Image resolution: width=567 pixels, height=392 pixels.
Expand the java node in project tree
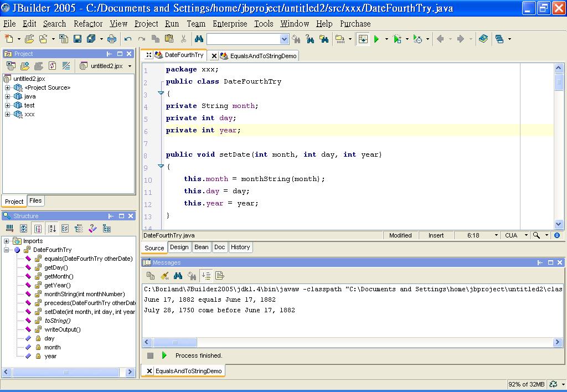[x=7, y=96]
